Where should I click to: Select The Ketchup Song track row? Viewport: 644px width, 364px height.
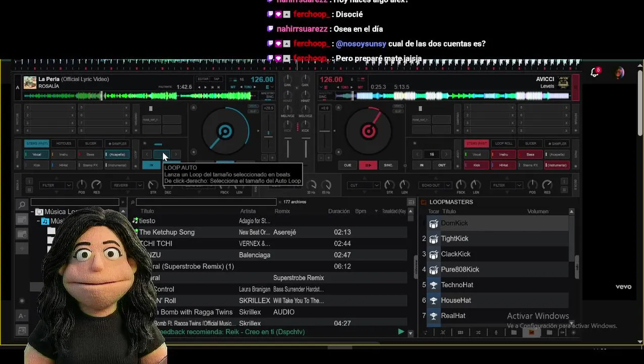(x=269, y=232)
